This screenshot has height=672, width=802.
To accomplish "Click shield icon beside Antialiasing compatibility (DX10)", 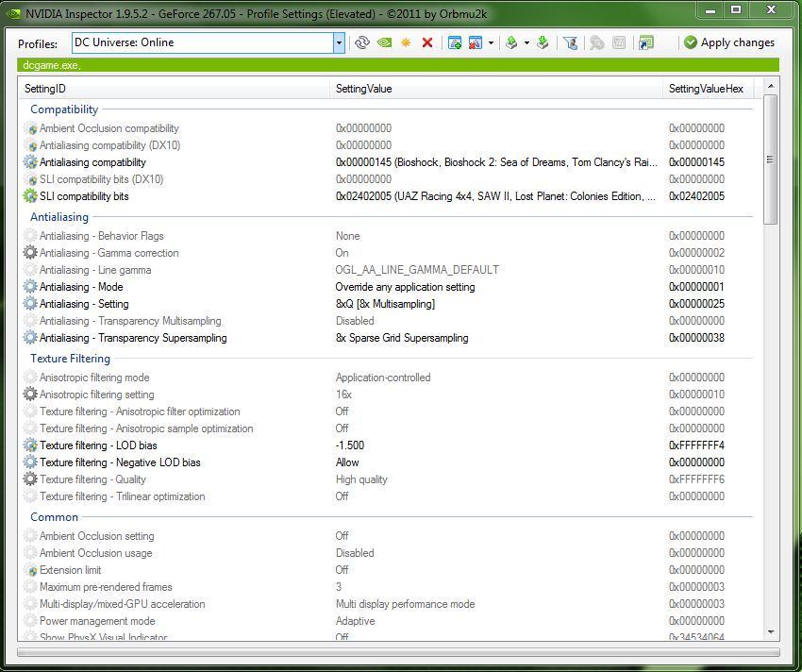I will click(x=31, y=145).
